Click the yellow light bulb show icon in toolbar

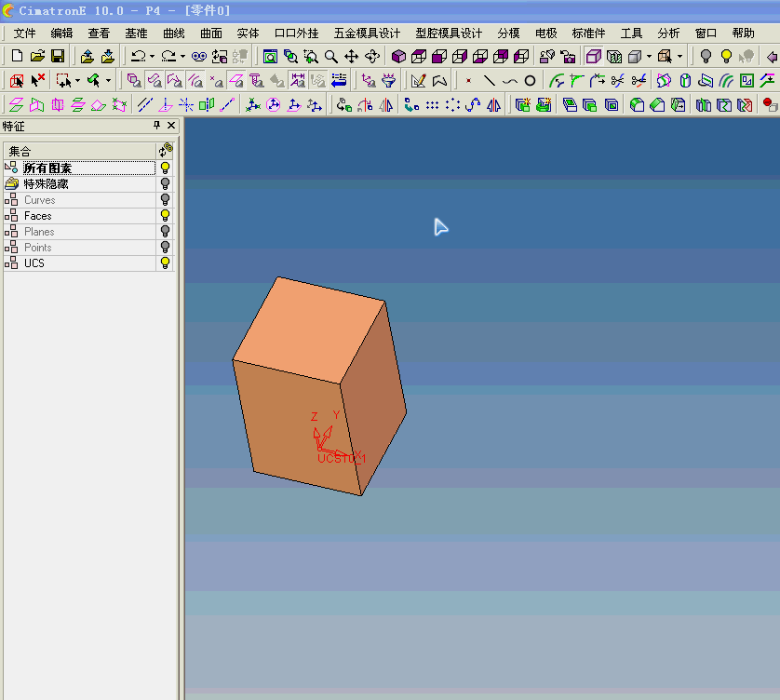[x=726, y=56]
